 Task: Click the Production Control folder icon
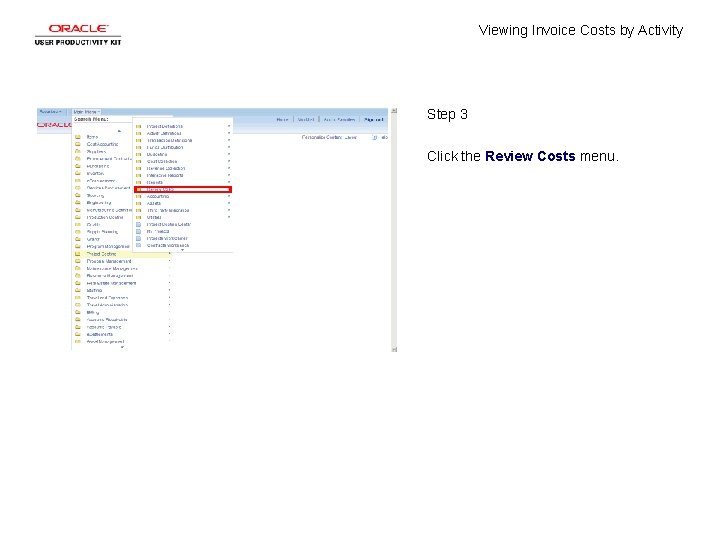[78, 217]
